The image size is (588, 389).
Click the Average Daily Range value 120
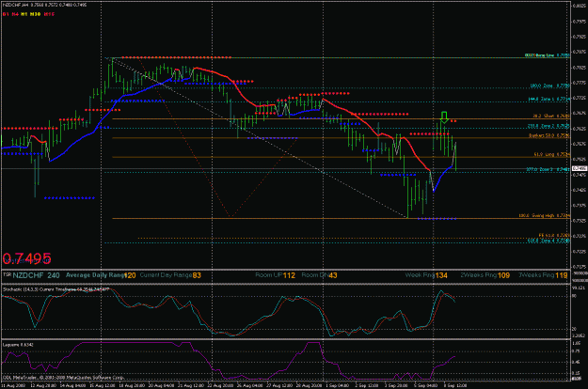130,275
